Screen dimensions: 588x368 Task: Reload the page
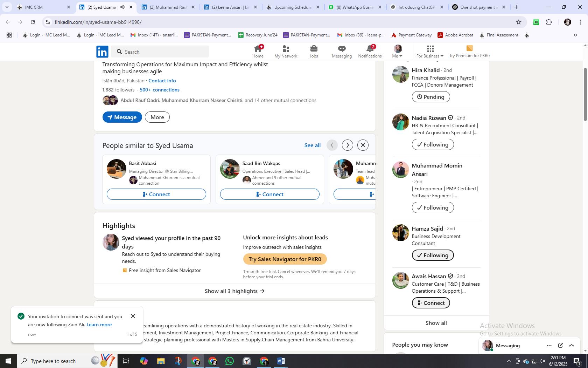pyautogui.click(x=33, y=22)
